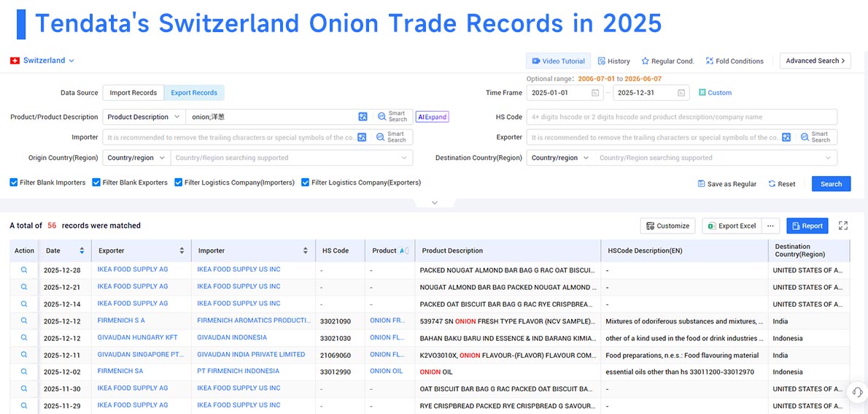Open the Report
This screenshot has height=414, width=868.
pyautogui.click(x=807, y=226)
